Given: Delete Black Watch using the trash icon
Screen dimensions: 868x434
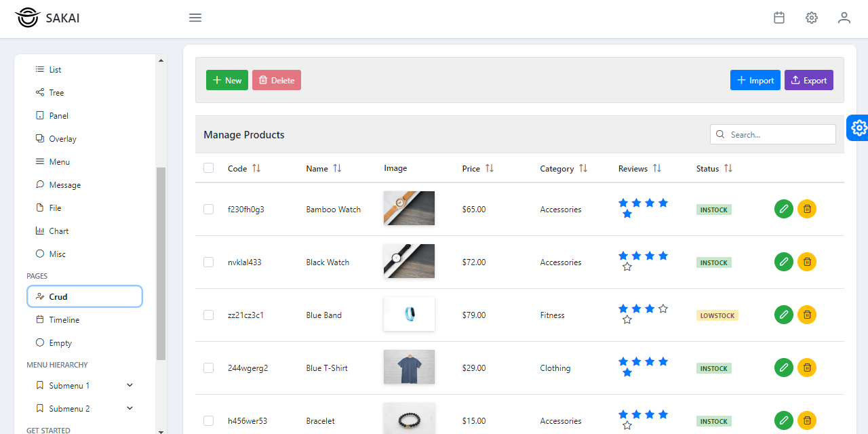Looking at the screenshot, I should [807, 261].
